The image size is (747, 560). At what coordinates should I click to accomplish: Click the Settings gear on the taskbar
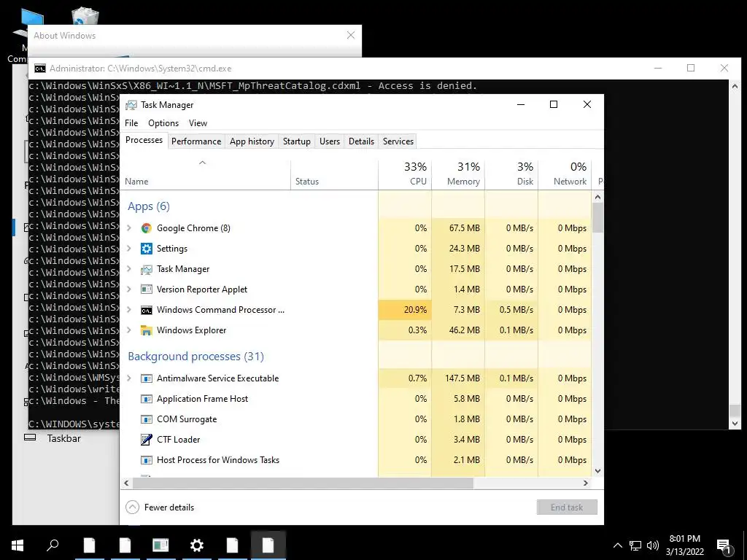(196, 545)
